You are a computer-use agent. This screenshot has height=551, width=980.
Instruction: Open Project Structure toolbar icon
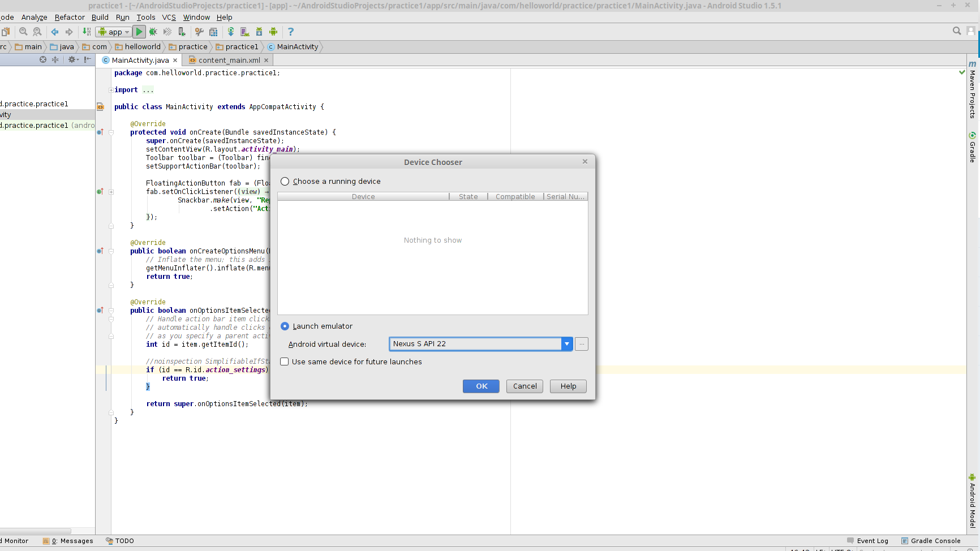coord(213,32)
